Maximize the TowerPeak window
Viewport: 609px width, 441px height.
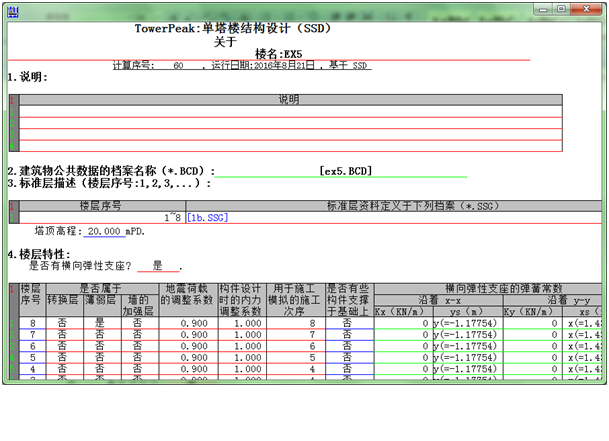click(561, 9)
